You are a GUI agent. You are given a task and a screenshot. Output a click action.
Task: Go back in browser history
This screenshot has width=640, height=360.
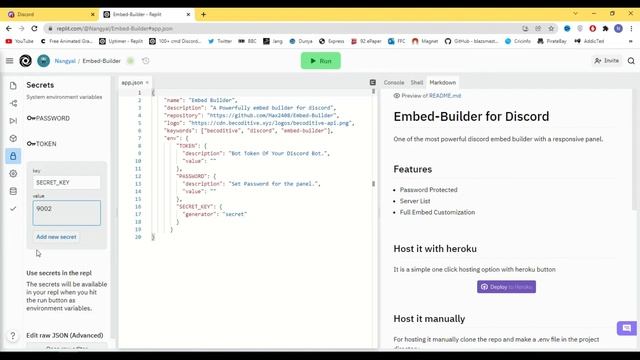click(x=9, y=28)
